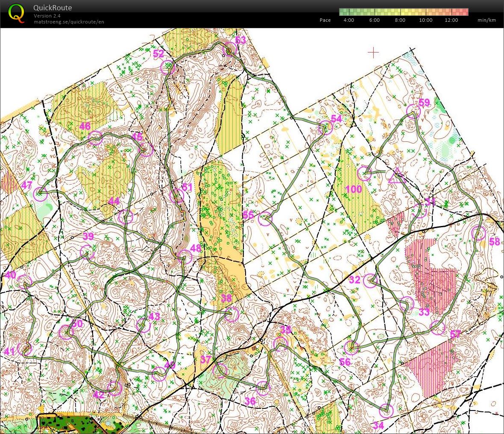Viewport: 504px width, 434px height.
Task: Select control circle 47 on the left side
Action: (41, 194)
